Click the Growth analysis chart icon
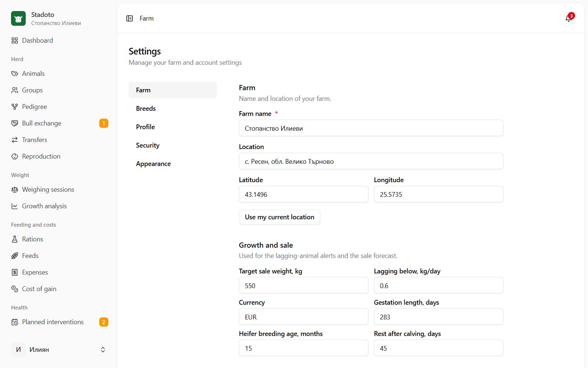 coord(15,206)
